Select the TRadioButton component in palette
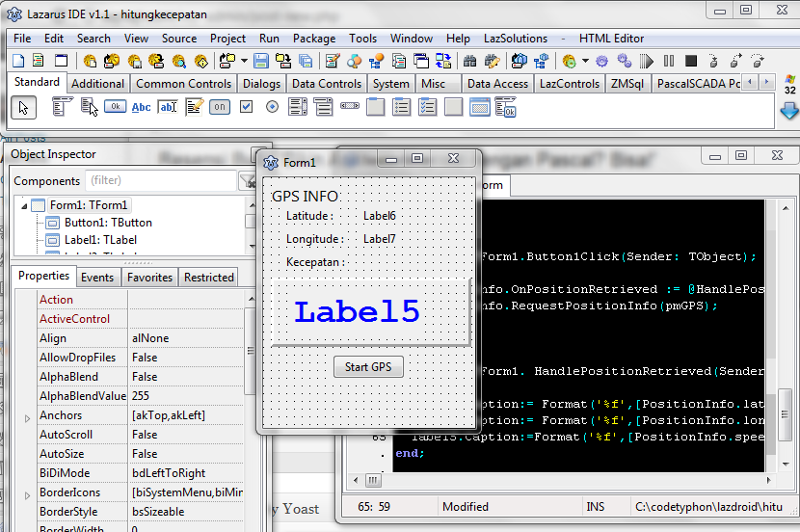Image resolution: width=800 pixels, height=532 pixels. (272, 107)
